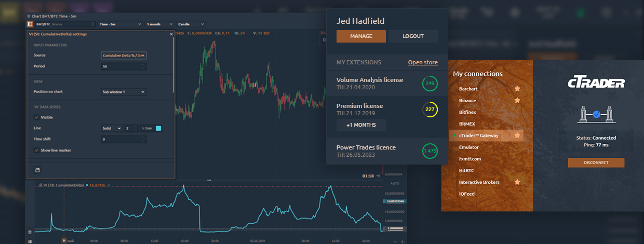Click the trash icon left of indicator pane
The image size is (644, 244).
[30, 232]
